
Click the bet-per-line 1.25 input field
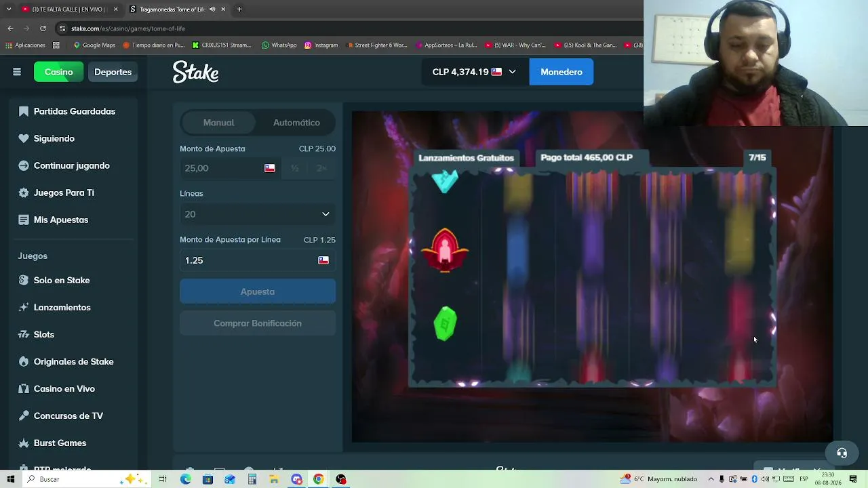258,260
